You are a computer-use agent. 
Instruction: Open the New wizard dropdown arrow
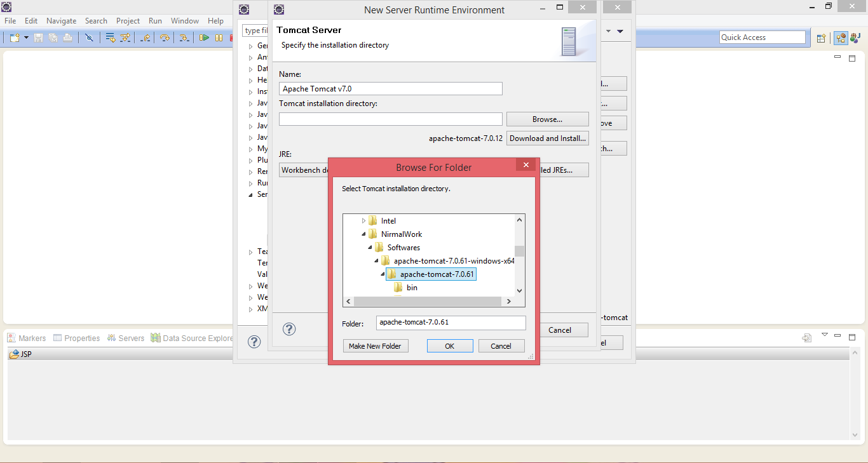tap(26, 37)
